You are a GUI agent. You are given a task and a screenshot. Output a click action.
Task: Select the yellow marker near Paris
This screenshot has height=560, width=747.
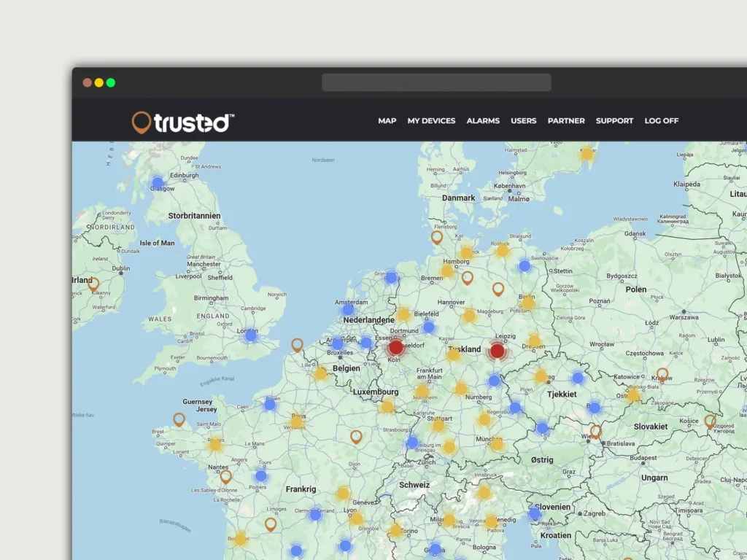[x=297, y=421]
